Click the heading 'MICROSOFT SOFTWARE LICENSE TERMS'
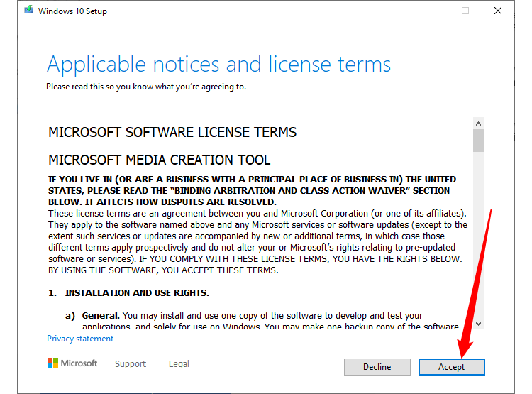532x394 pixels. tap(172, 132)
